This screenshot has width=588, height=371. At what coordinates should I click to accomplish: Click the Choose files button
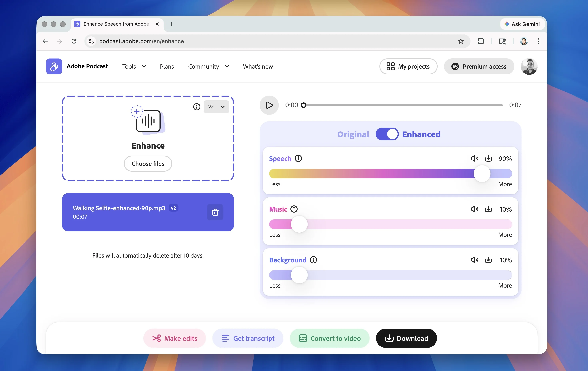pos(148,164)
